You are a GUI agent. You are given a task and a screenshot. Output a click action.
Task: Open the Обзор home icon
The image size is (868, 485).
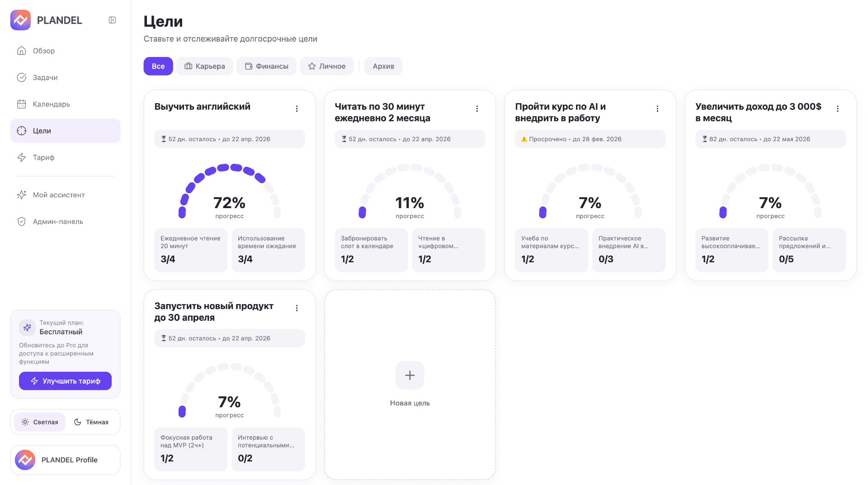coord(21,51)
